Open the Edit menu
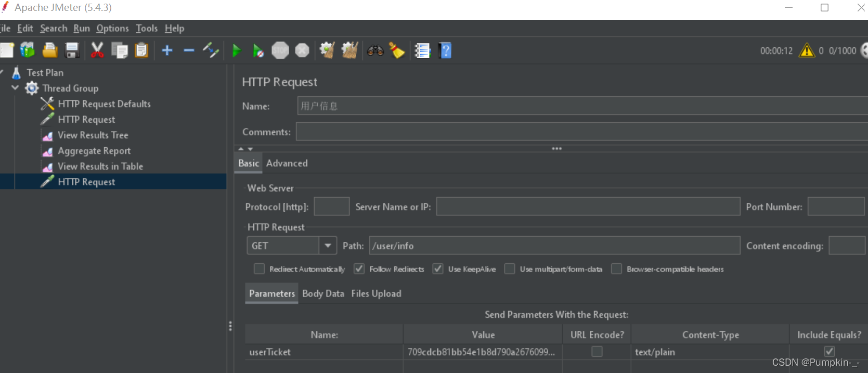868x373 pixels. pyautogui.click(x=25, y=28)
